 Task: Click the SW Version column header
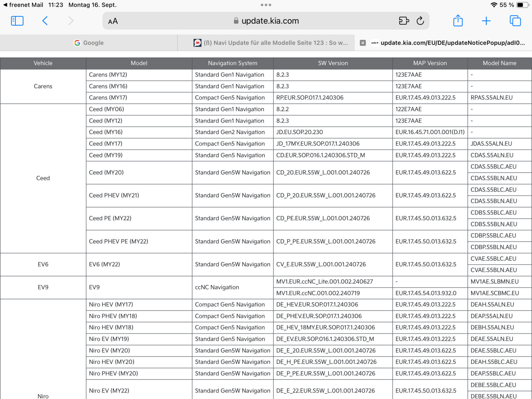pos(333,63)
